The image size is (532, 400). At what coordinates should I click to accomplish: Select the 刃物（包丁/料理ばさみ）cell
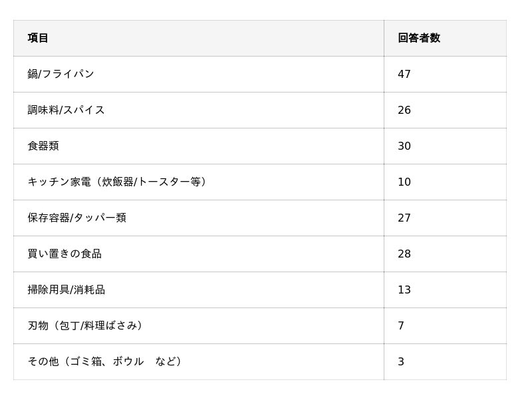[86, 325]
